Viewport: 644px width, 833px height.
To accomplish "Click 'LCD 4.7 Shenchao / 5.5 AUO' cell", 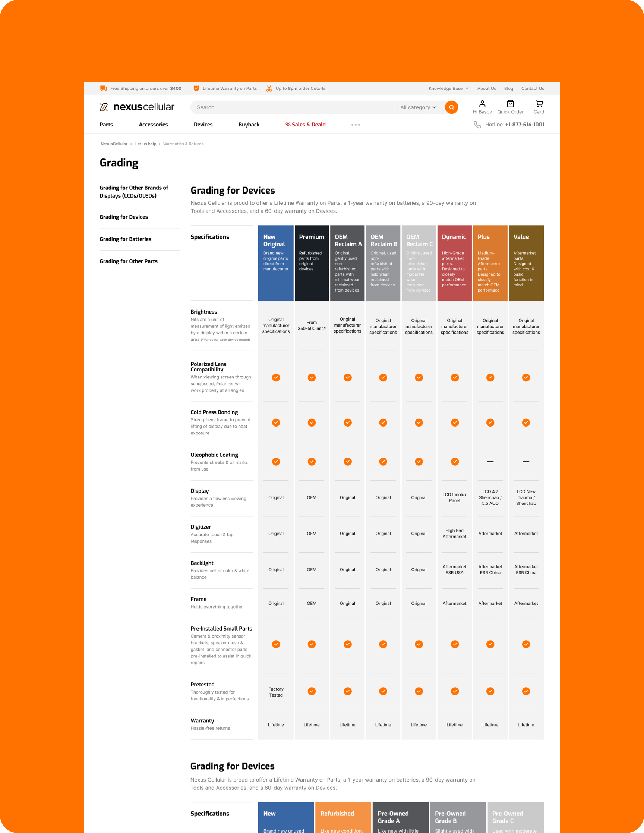I will 490,497.
